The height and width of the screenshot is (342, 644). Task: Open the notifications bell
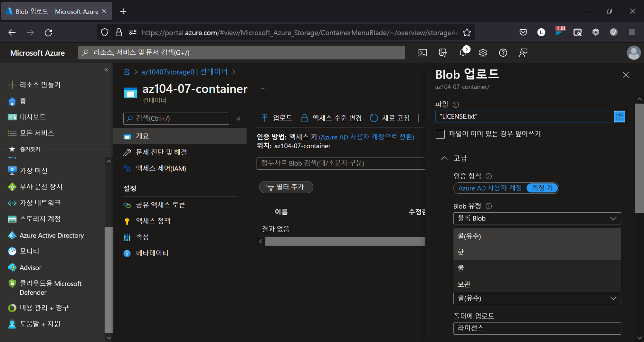click(x=463, y=52)
